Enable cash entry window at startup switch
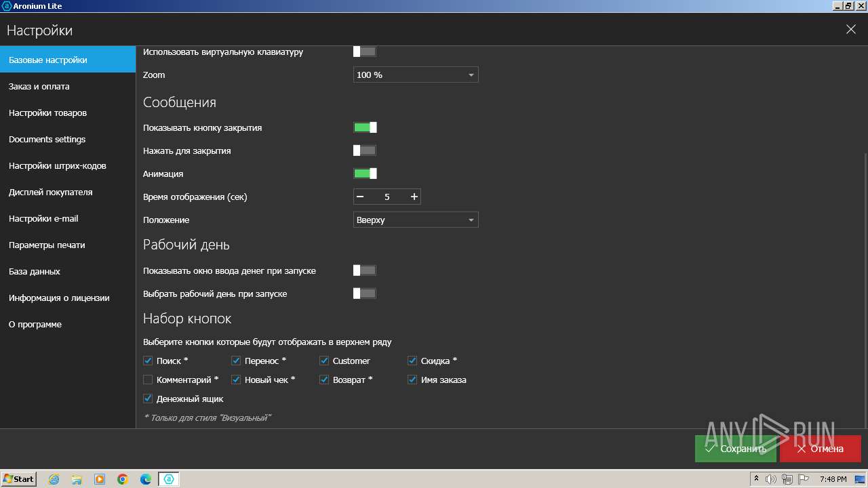The width and height of the screenshot is (868, 488). pyautogui.click(x=365, y=270)
